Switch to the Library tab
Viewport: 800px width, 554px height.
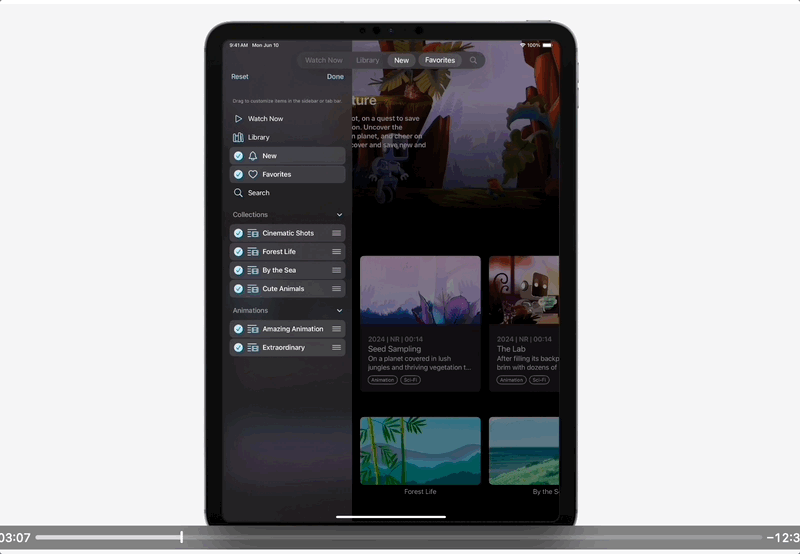tap(367, 60)
